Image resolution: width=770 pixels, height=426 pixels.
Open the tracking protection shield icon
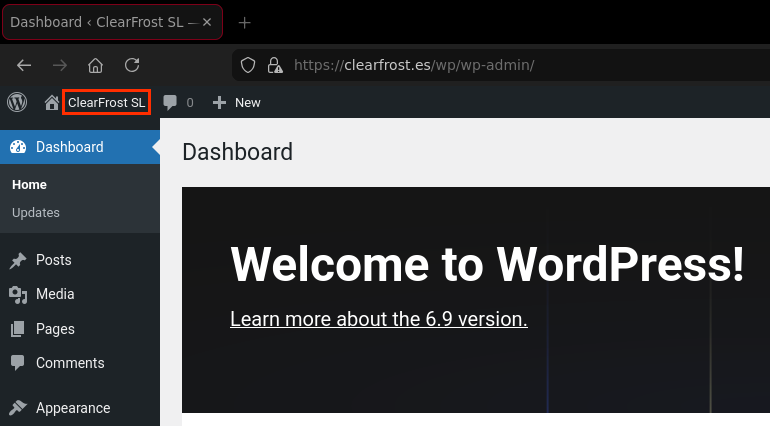click(248, 65)
